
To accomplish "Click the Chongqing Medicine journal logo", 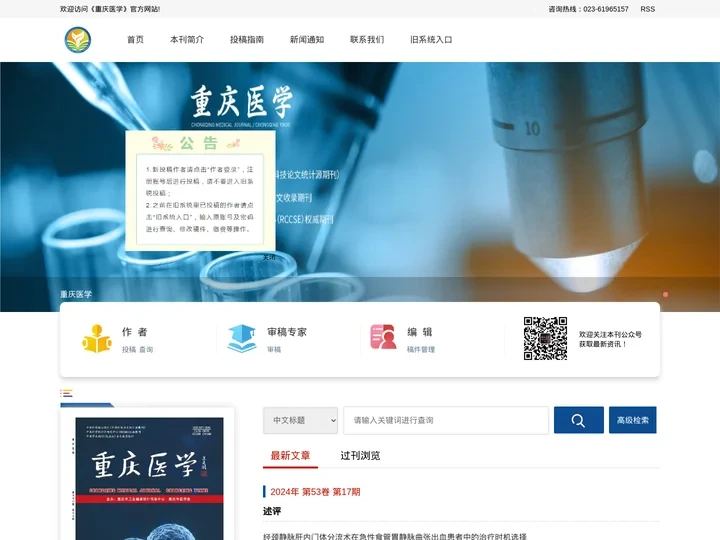I will point(78,39).
